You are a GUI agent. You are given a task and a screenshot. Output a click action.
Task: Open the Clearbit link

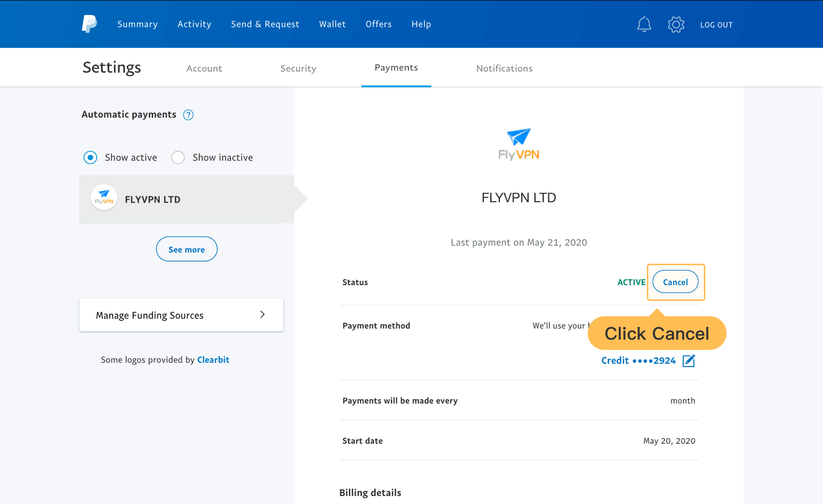click(x=213, y=360)
